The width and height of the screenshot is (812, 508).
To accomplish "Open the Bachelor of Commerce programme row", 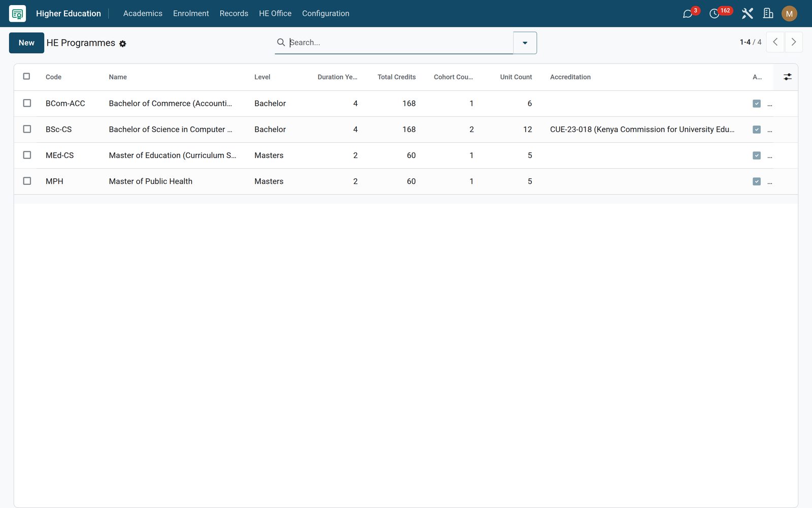I will pos(405,104).
